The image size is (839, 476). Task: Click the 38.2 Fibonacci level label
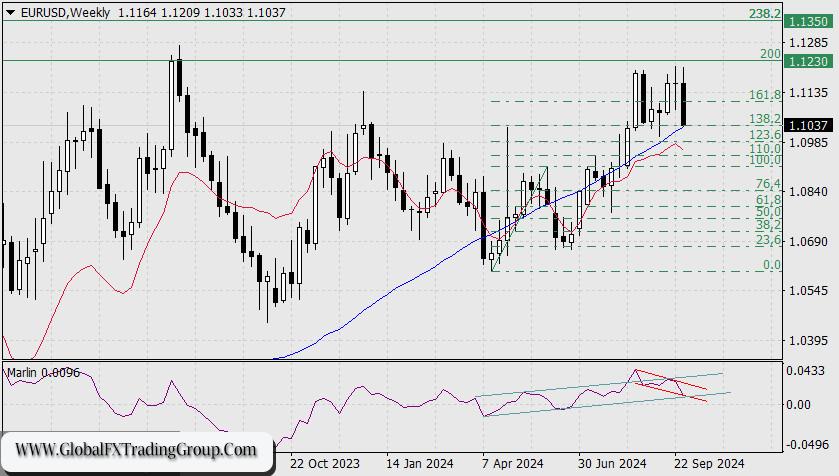(768, 225)
